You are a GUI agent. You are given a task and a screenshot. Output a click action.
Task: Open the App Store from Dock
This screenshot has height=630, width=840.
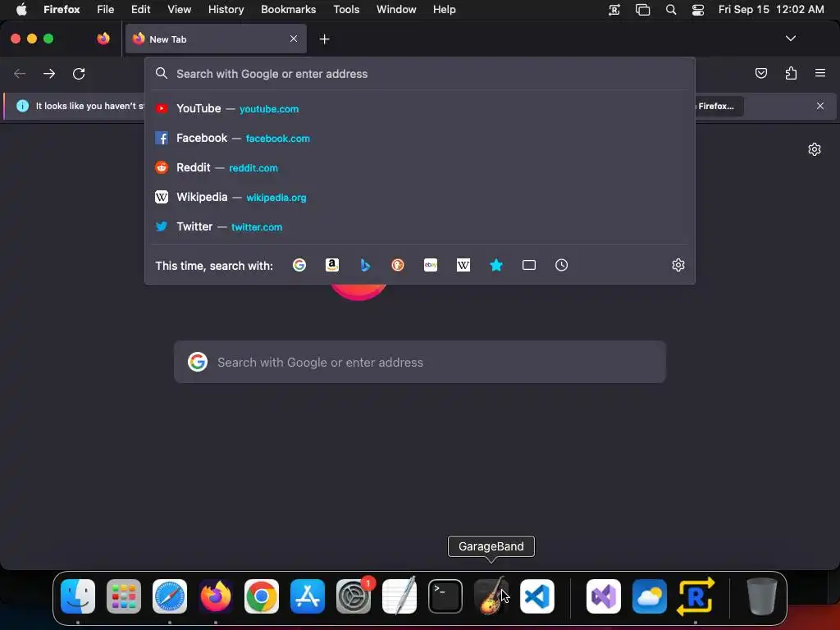pyautogui.click(x=308, y=596)
